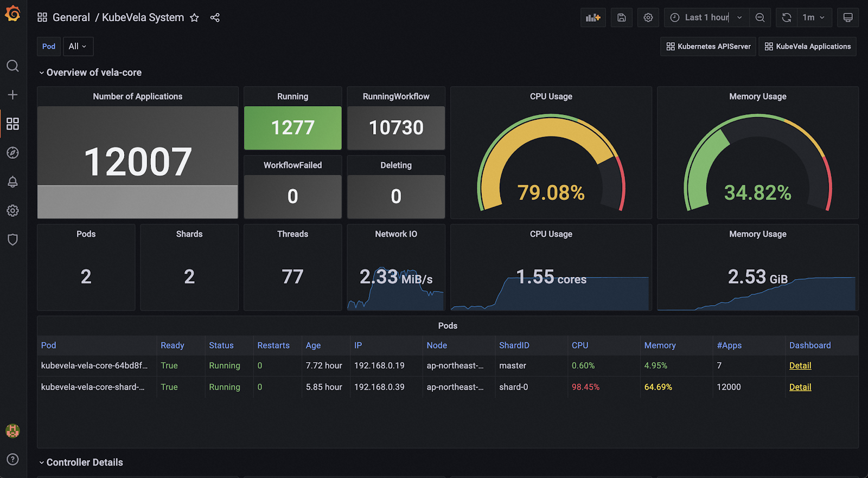Open the KubeVela Applications dashboard link

click(808, 47)
